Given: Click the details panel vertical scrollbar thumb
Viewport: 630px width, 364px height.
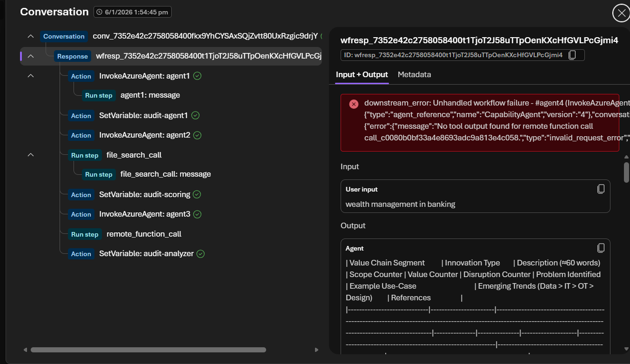Looking at the screenshot, I should pyautogui.click(x=626, y=172).
